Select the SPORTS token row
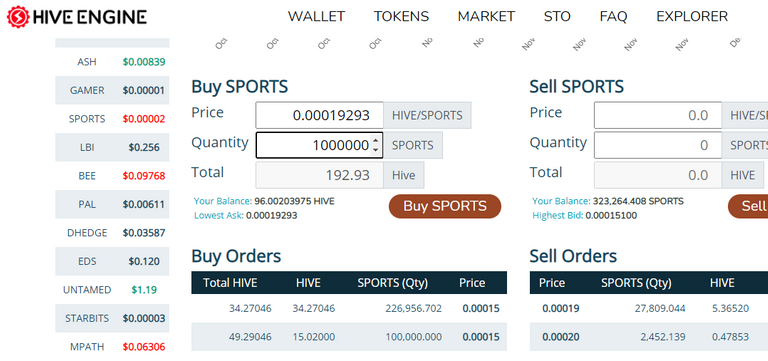The height and width of the screenshot is (361, 768). click(112, 119)
